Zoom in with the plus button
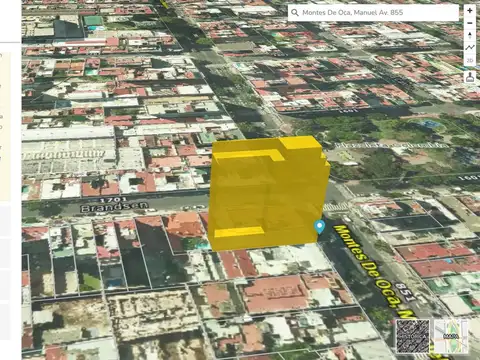Screen dimensions: 480x360 470,11
